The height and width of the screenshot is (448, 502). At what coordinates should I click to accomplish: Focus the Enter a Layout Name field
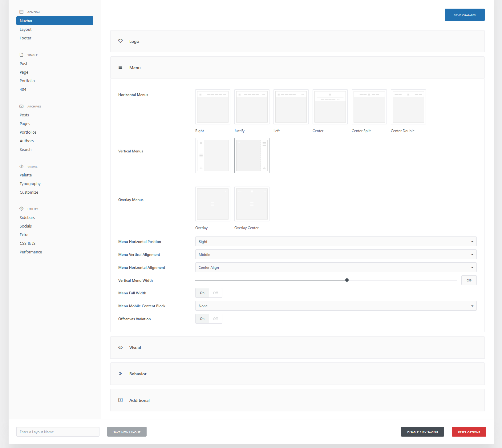[x=58, y=432]
